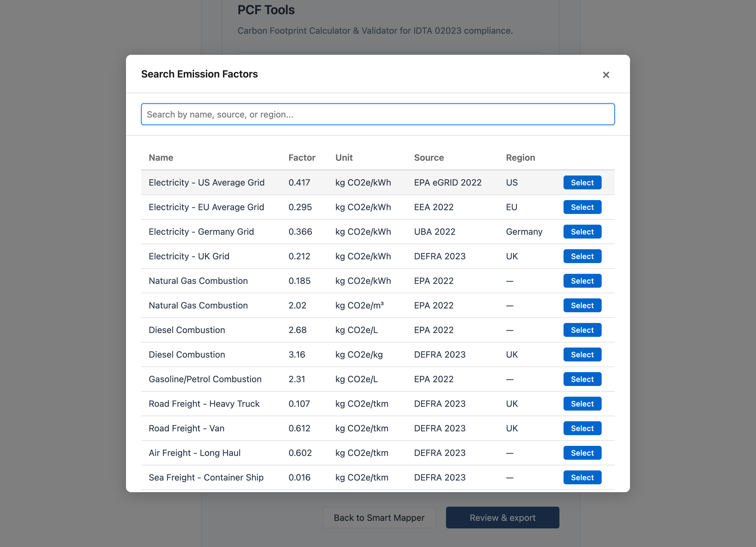
Task: Select Electricity - US Average Grid factor
Action: [582, 182]
